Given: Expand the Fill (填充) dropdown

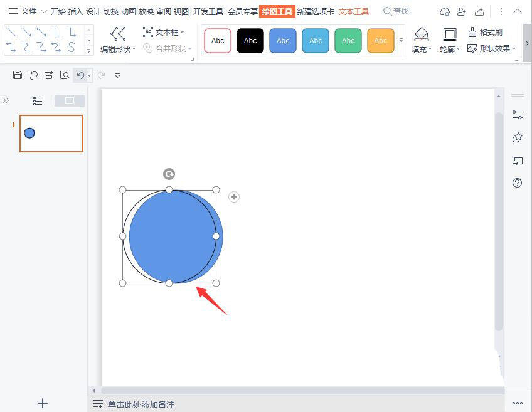Looking at the screenshot, I should 422,49.
